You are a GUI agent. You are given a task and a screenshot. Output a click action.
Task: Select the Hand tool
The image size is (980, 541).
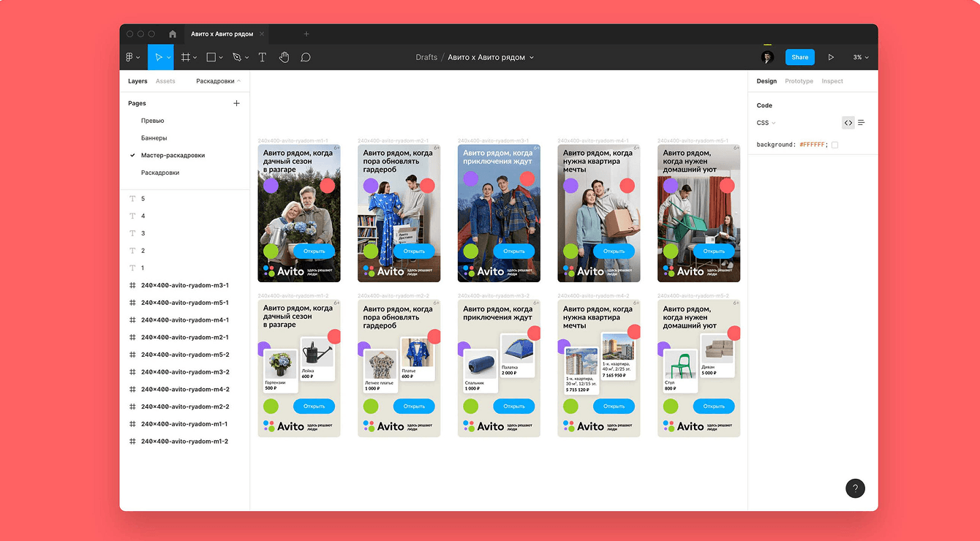284,57
